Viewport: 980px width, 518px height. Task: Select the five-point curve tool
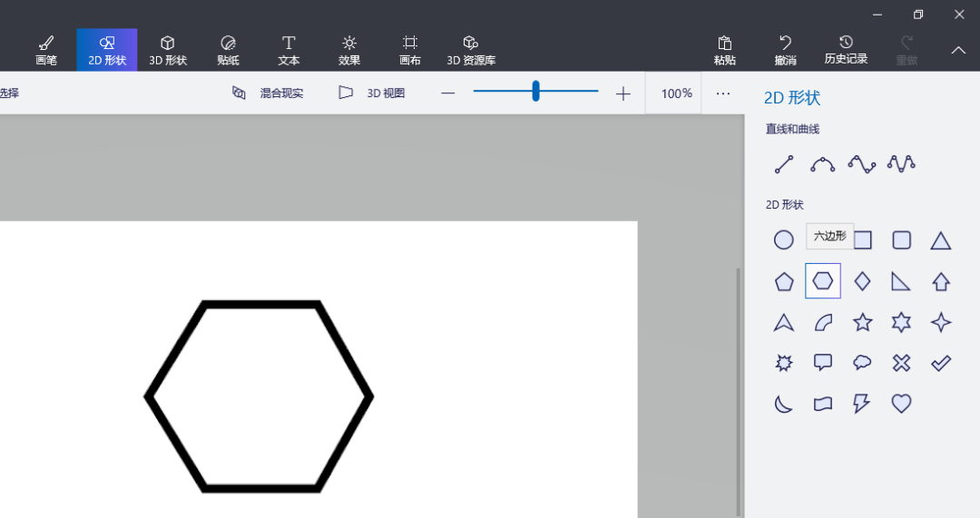click(x=901, y=164)
